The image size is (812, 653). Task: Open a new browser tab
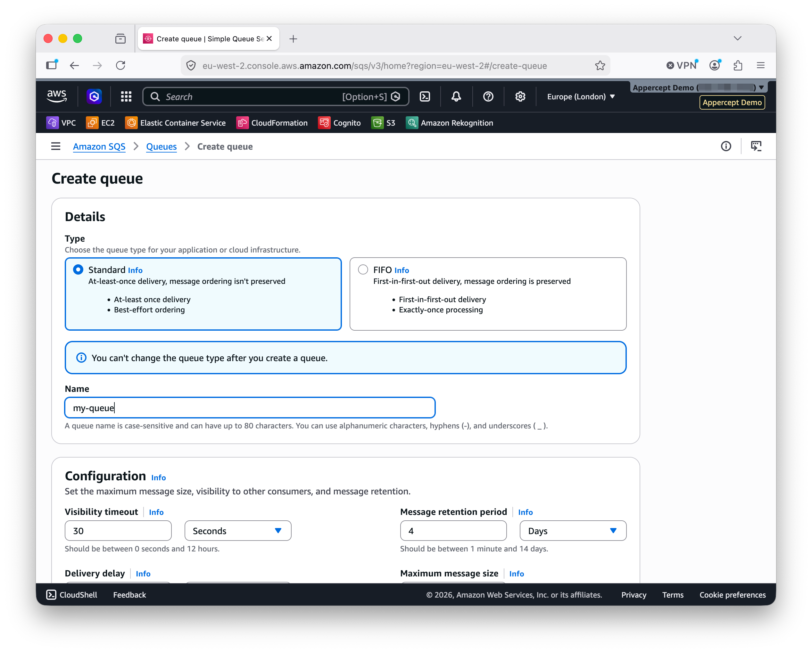(293, 38)
